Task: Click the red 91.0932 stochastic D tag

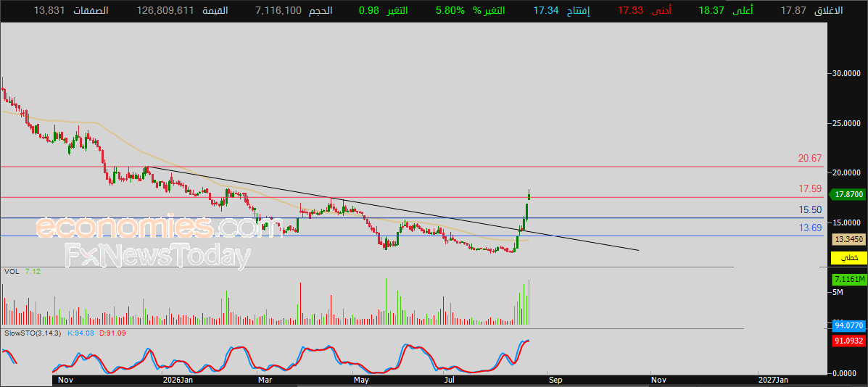Action: click(x=848, y=341)
